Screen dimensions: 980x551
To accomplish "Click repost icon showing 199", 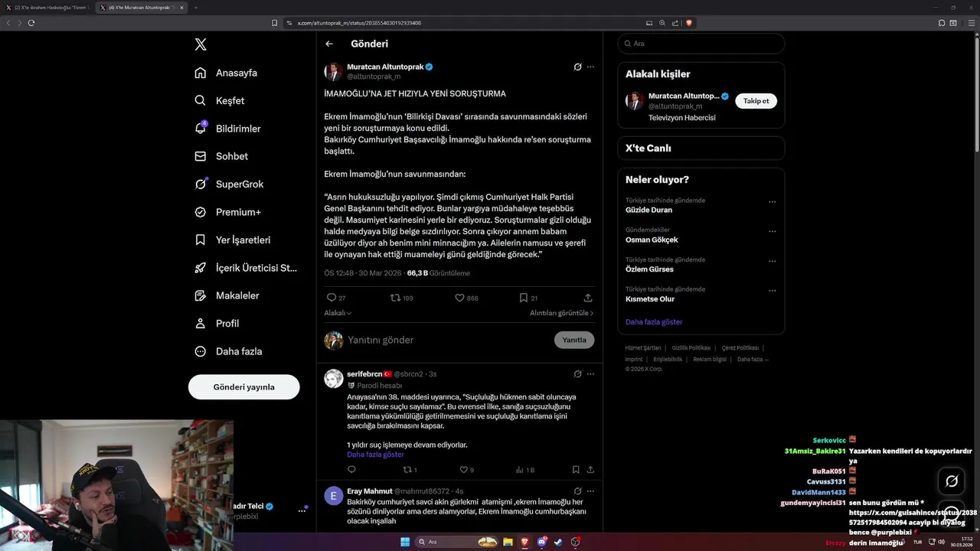I will pos(395,298).
